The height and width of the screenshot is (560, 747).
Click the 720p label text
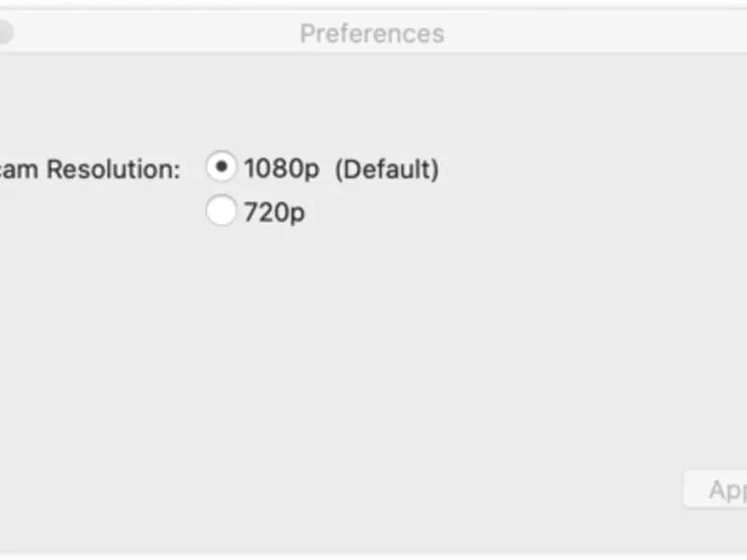tap(274, 212)
